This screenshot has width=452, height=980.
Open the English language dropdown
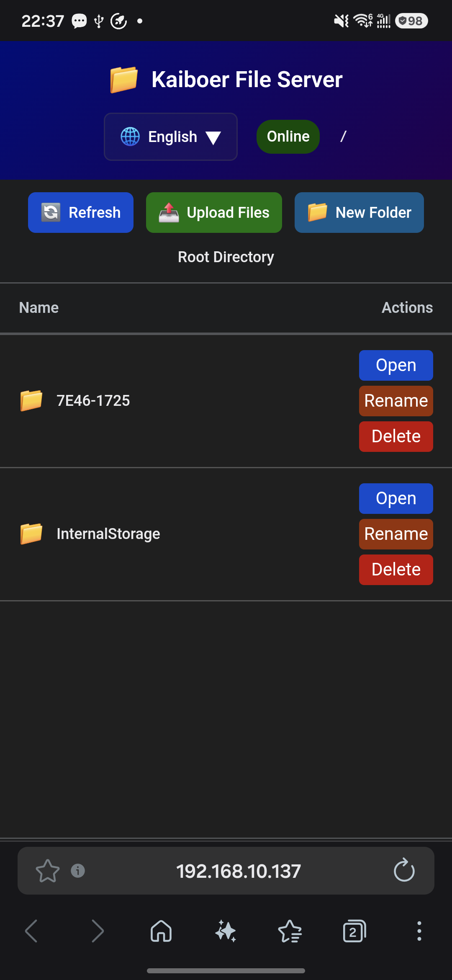pos(171,137)
